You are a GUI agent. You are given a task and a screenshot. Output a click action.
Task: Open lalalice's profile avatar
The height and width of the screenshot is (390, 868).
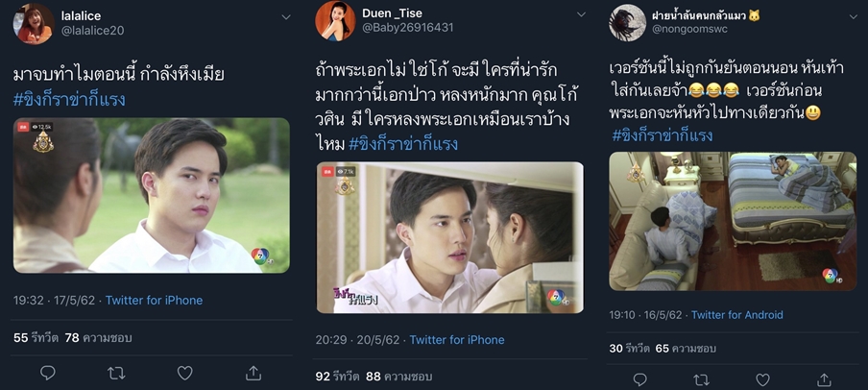[34, 23]
